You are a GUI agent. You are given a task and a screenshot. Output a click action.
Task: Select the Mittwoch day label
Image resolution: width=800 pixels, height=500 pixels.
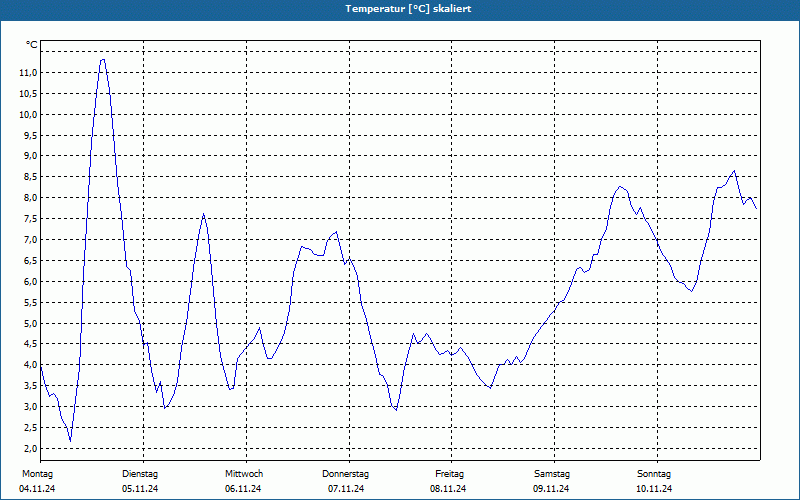tap(244, 474)
